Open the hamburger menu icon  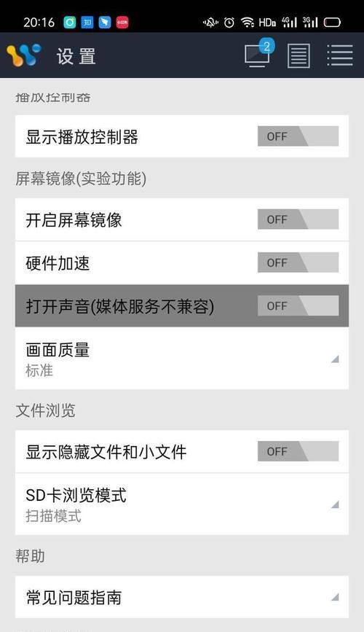tap(340, 55)
